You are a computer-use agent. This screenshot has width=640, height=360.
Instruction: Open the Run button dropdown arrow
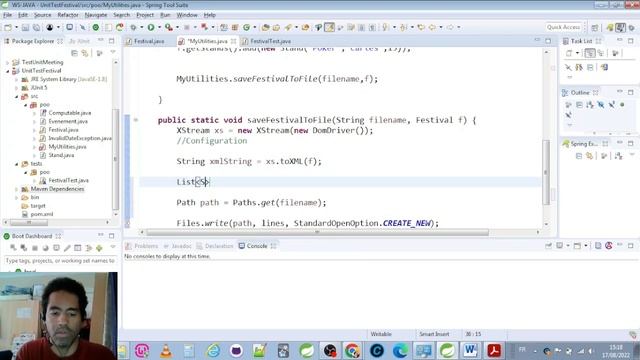(x=159, y=27)
